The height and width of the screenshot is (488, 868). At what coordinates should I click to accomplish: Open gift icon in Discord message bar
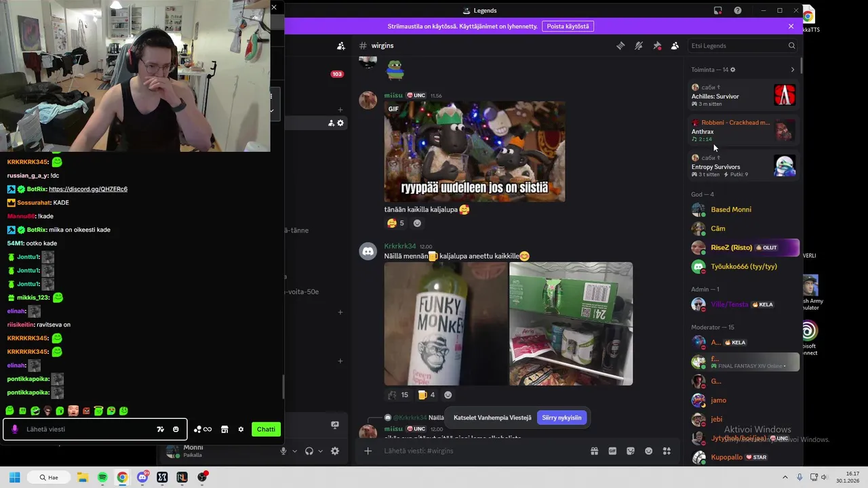(594, 451)
